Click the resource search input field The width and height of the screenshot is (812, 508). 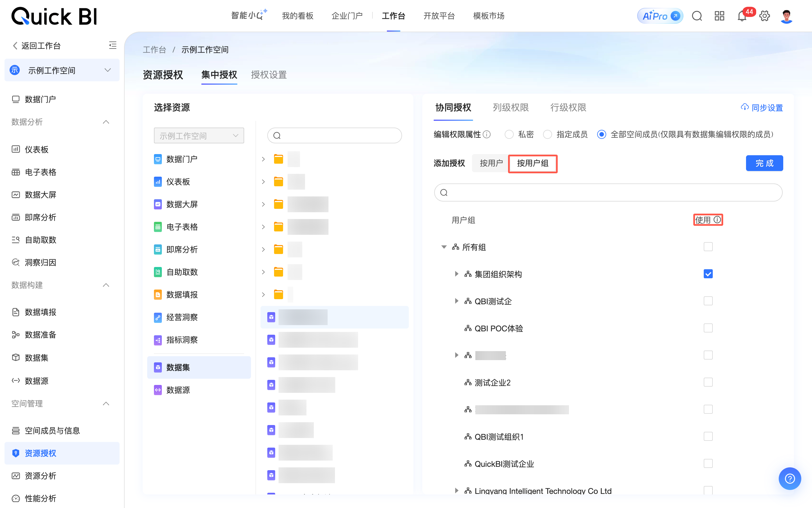[335, 135]
